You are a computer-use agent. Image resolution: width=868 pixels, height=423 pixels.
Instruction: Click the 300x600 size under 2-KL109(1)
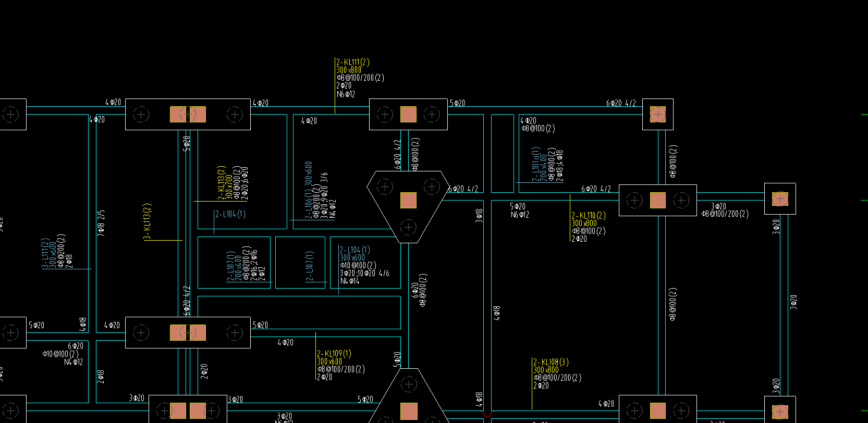coord(329,362)
